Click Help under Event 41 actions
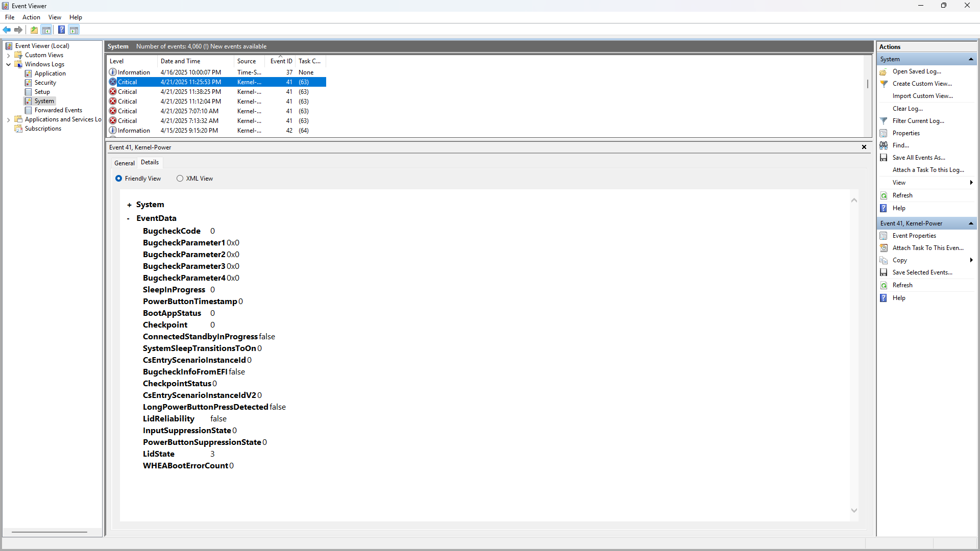The image size is (980, 551). click(899, 298)
